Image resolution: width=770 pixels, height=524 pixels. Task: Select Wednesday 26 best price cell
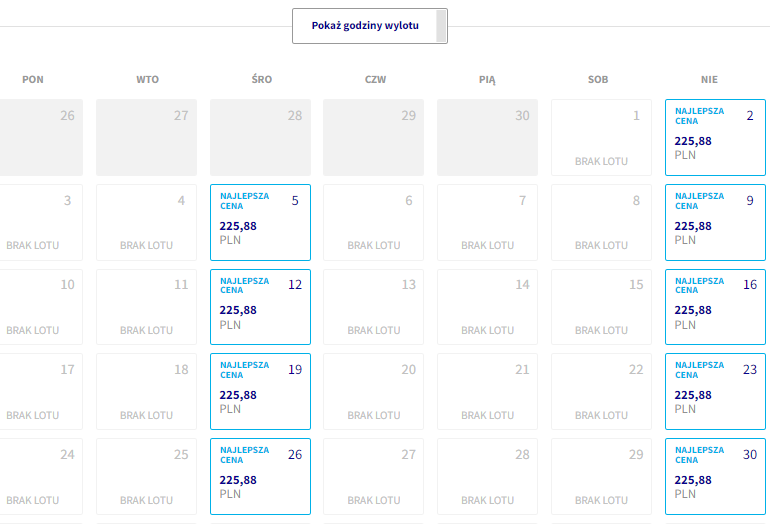260,476
